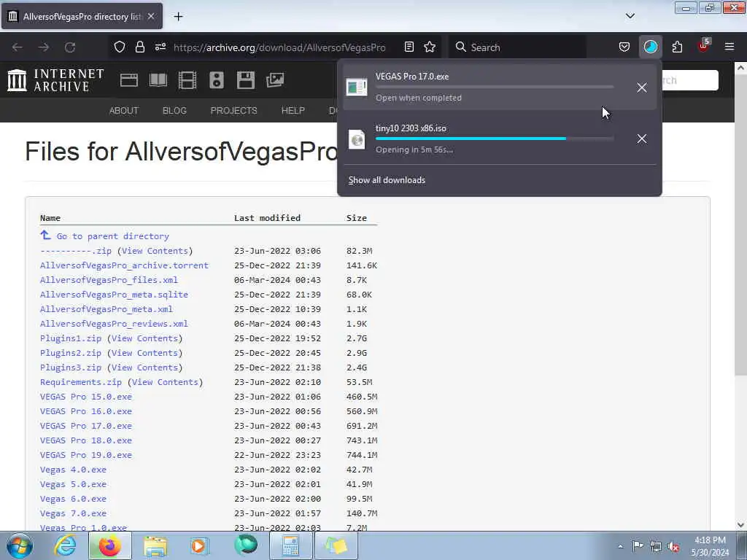
Task: Click the VEGAS Pro 17.0 download progress bar
Action: (494, 87)
